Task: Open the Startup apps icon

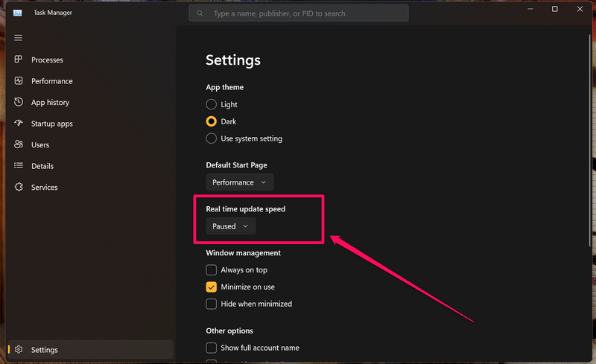Action: click(19, 124)
